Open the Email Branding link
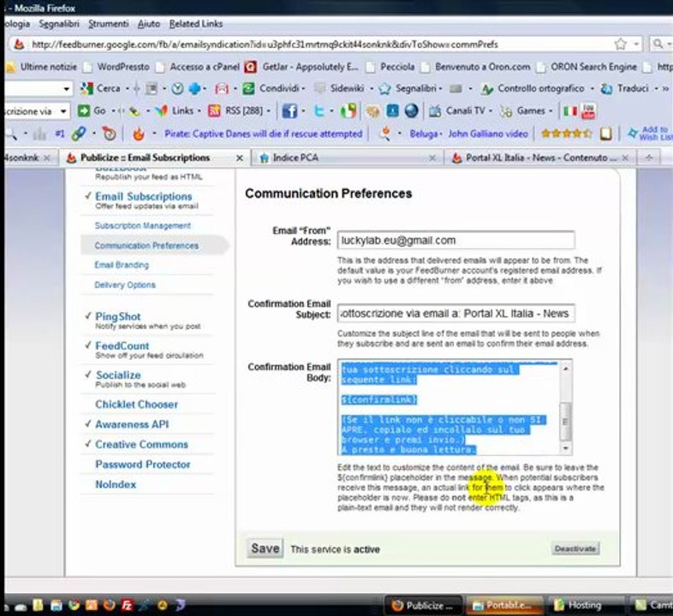Image resolution: width=673 pixels, height=616 pixels. (x=122, y=264)
